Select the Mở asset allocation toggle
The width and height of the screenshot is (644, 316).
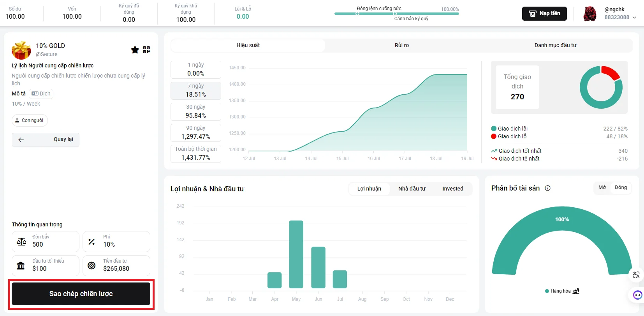[602, 187]
